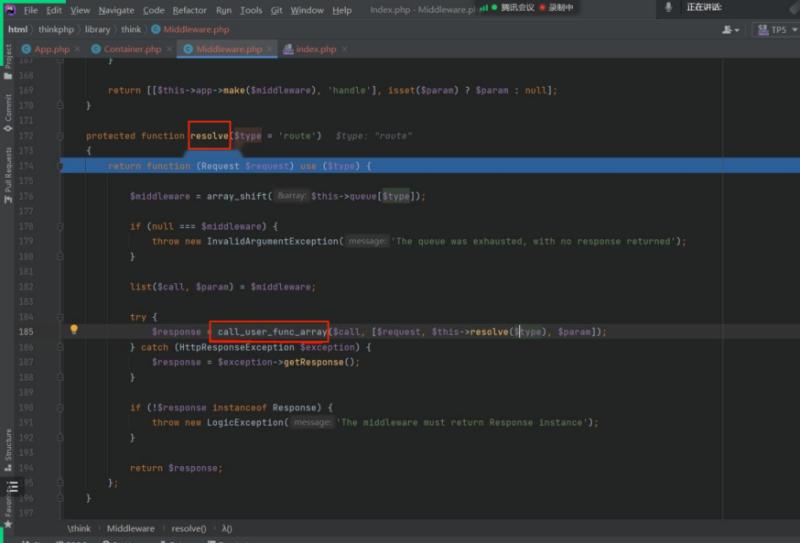Click fold end marker at line 180

pyautogui.click(x=60, y=257)
